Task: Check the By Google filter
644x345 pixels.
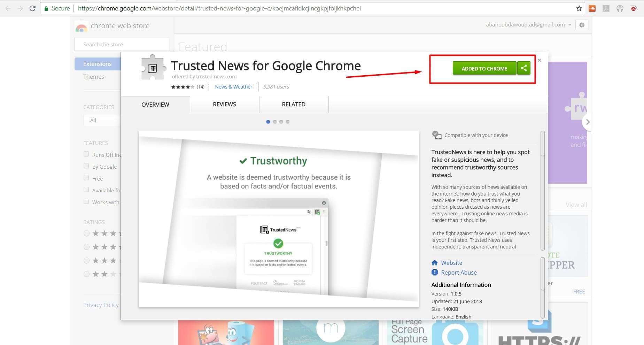Action: [86, 166]
